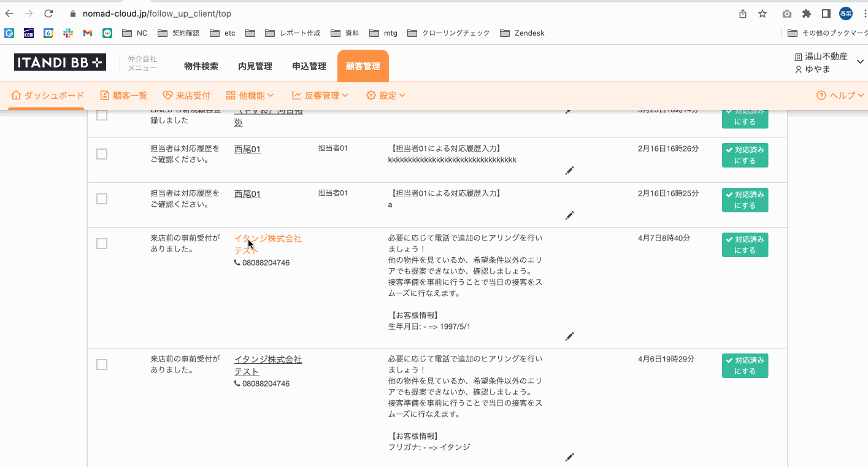Toggle the browser side panel icon
The width and height of the screenshot is (868, 467).
826,14
